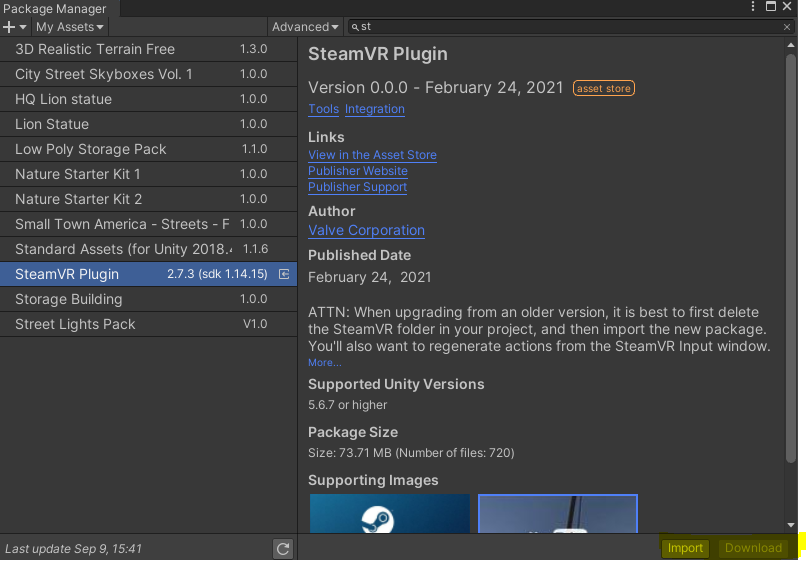Expand description with More... link
Screen dimensions: 806x561
point(324,363)
